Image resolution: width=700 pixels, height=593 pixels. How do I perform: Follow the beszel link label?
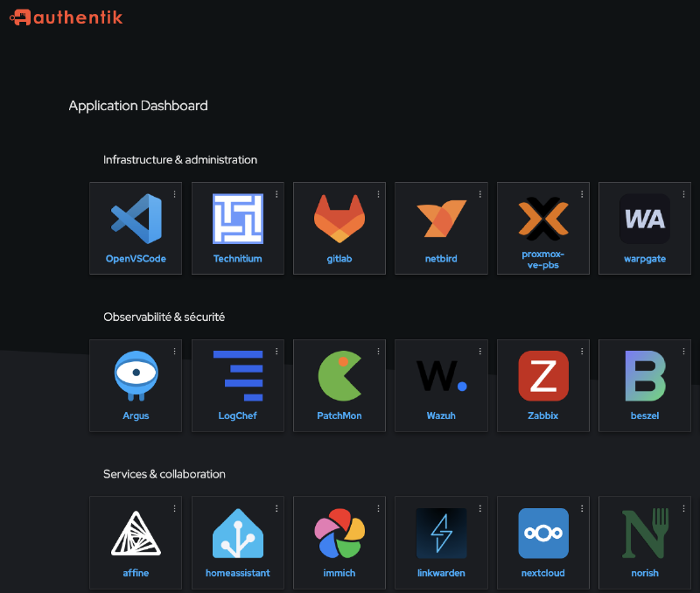point(645,415)
